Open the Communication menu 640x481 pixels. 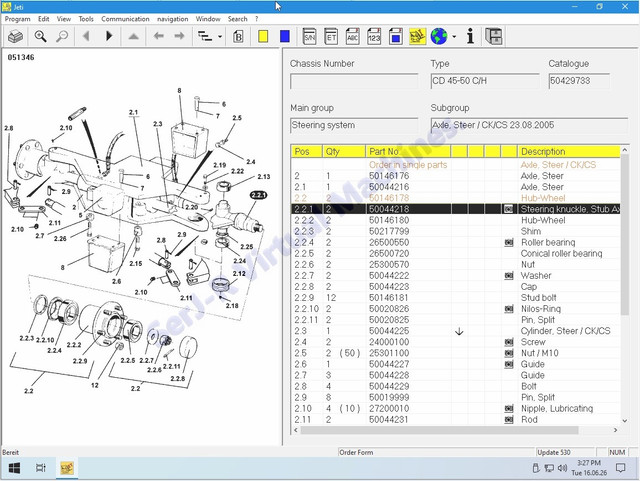125,19
